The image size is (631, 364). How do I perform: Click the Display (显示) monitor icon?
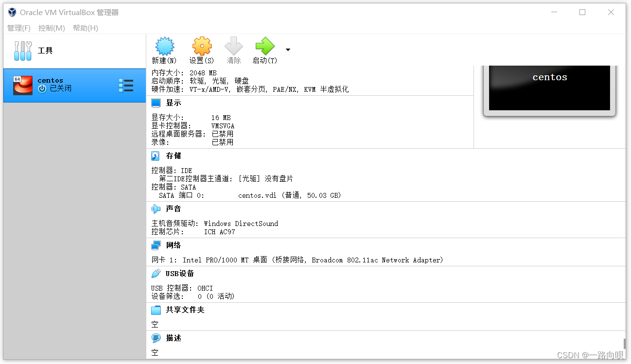click(156, 103)
